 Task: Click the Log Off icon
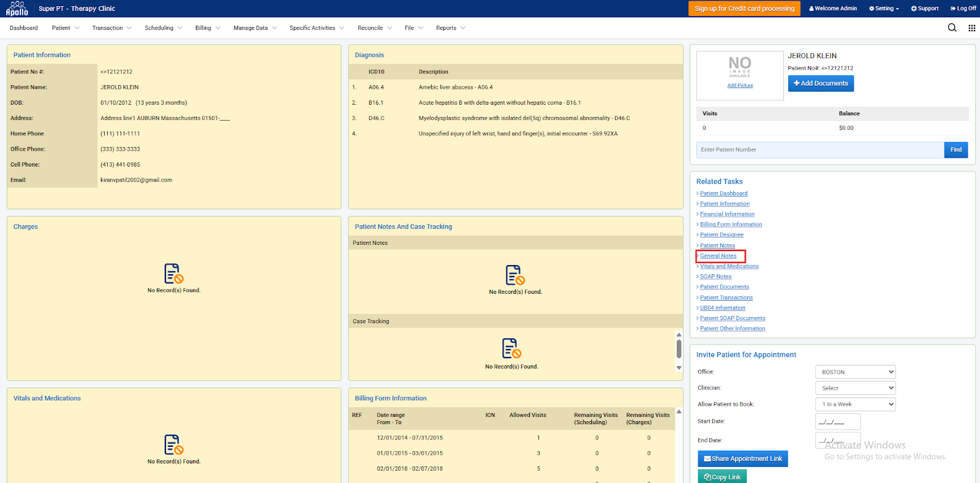[x=953, y=9]
